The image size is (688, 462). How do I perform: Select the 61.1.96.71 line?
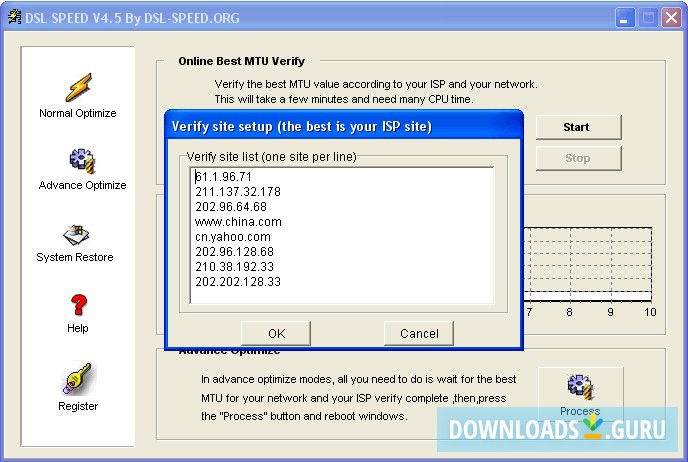pyautogui.click(x=224, y=177)
